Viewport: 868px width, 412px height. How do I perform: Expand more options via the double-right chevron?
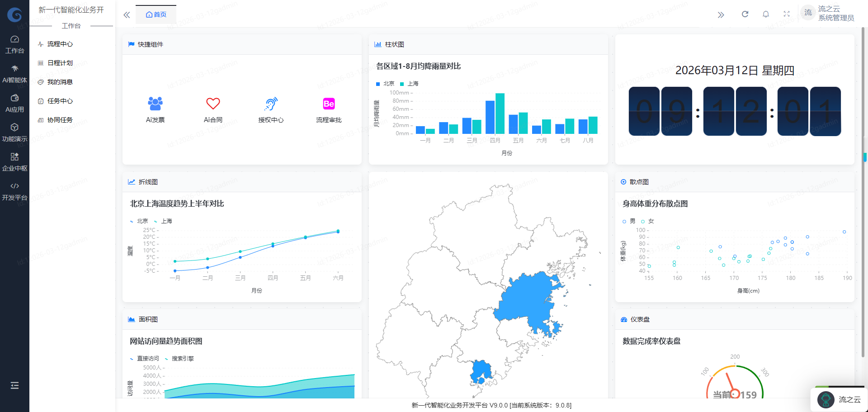pyautogui.click(x=721, y=14)
